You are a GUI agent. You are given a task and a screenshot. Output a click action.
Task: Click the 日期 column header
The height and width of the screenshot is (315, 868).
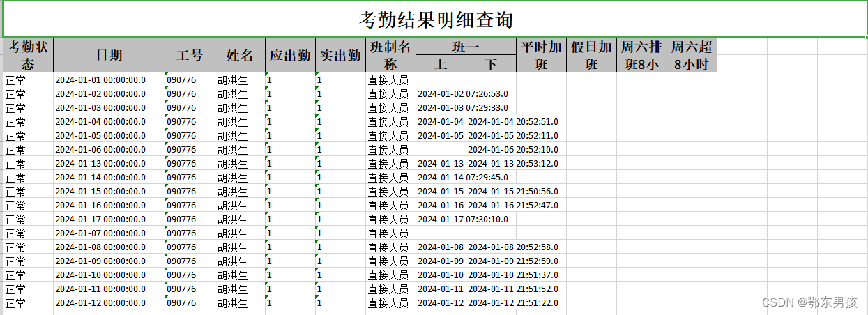click(x=109, y=55)
